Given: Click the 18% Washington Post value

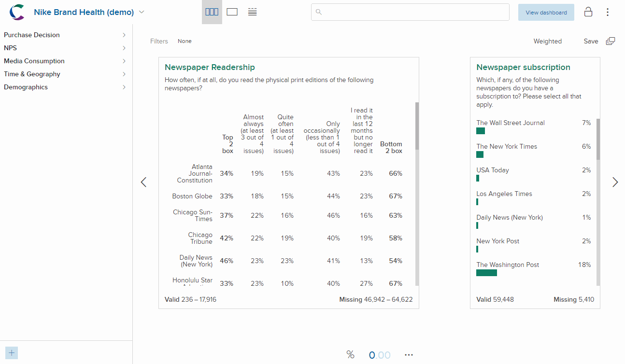Looking at the screenshot, I should click(x=584, y=265).
